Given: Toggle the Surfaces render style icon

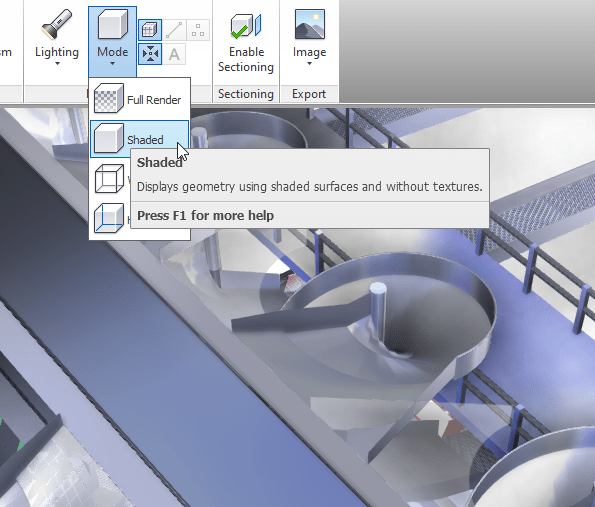Looking at the screenshot, I should coord(150,30).
